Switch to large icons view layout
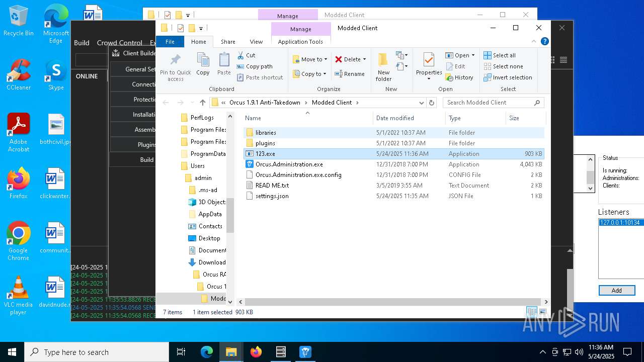The image size is (644, 362). point(542,312)
